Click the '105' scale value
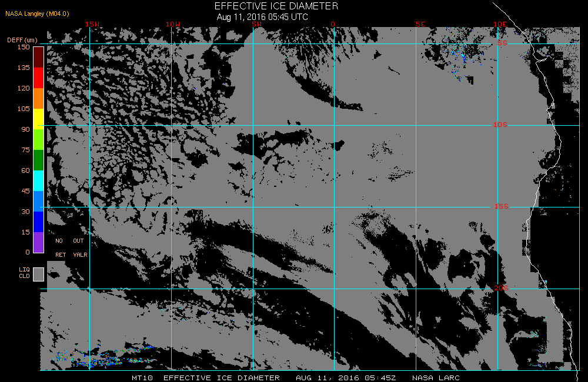The height and width of the screenshot is (382, 588). point(24,109)
